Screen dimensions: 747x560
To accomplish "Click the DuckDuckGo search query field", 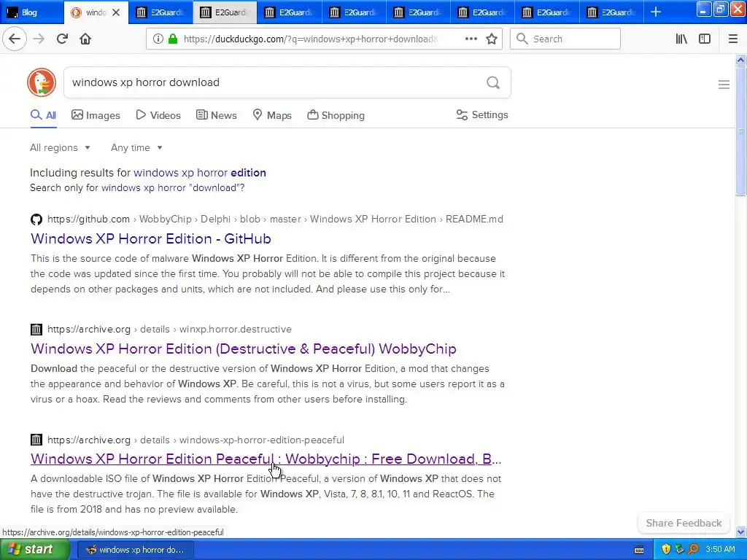I will pos(274,82).
